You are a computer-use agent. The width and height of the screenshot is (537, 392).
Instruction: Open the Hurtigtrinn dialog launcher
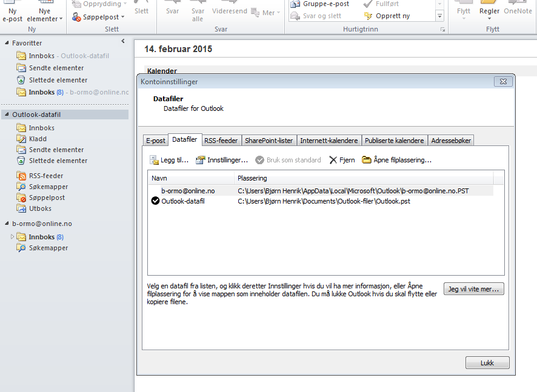tap(442, 30)
